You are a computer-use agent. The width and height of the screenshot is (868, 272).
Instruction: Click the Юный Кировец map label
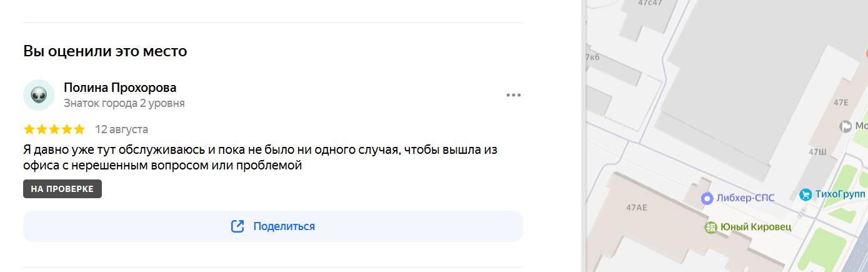756,227
